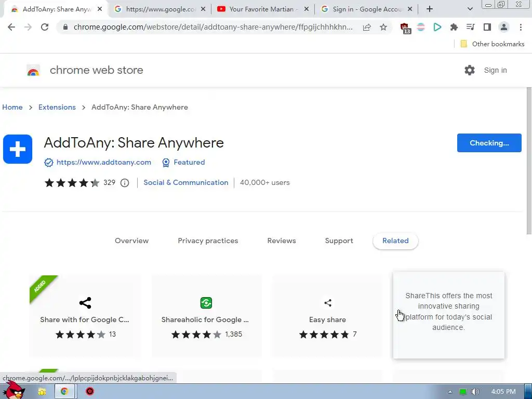Image resolution: width=532 pixels, height=399 pixels.
Task: Click the share page icon in address bar
Action: click(x=367, y=27)
